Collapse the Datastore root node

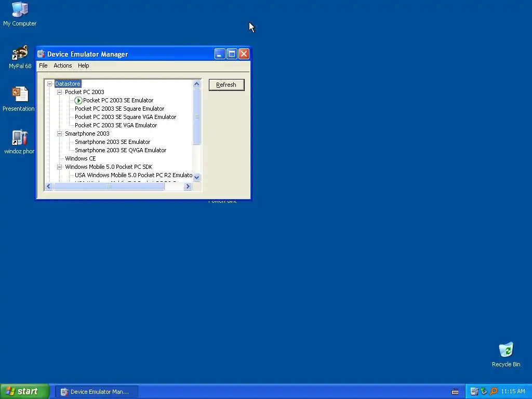coord(49,84)
